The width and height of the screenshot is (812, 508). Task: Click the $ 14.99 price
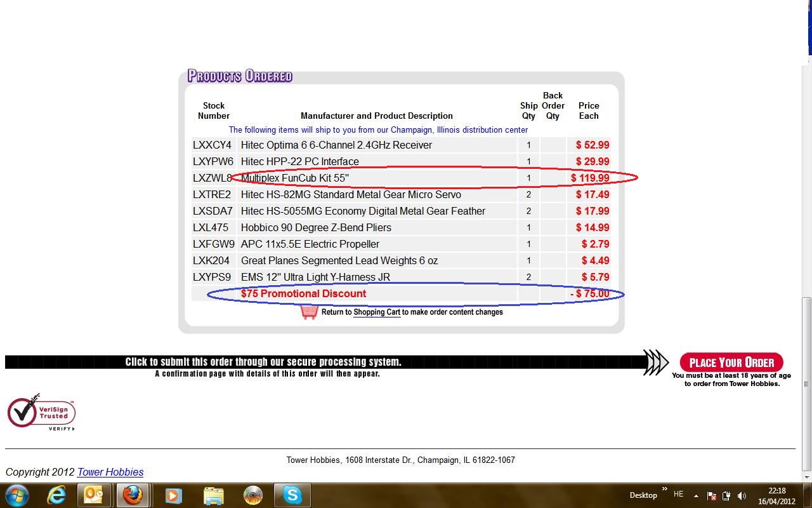[593, 227]
